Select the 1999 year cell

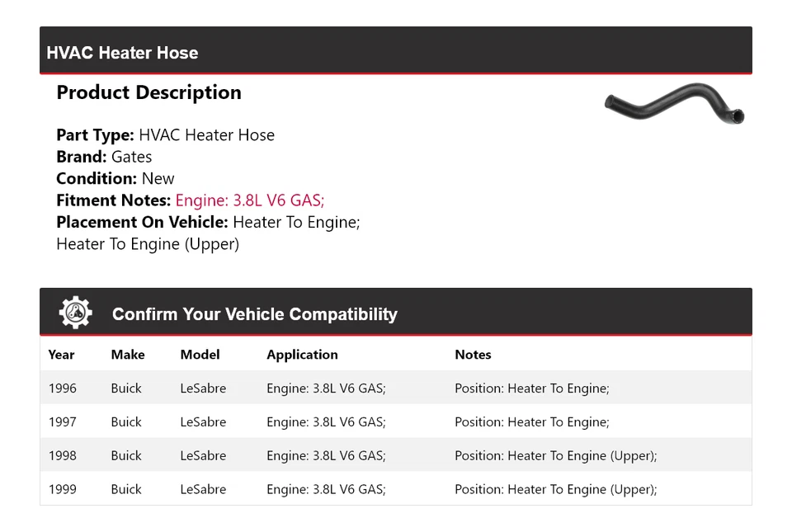click(x=62, y=490)
